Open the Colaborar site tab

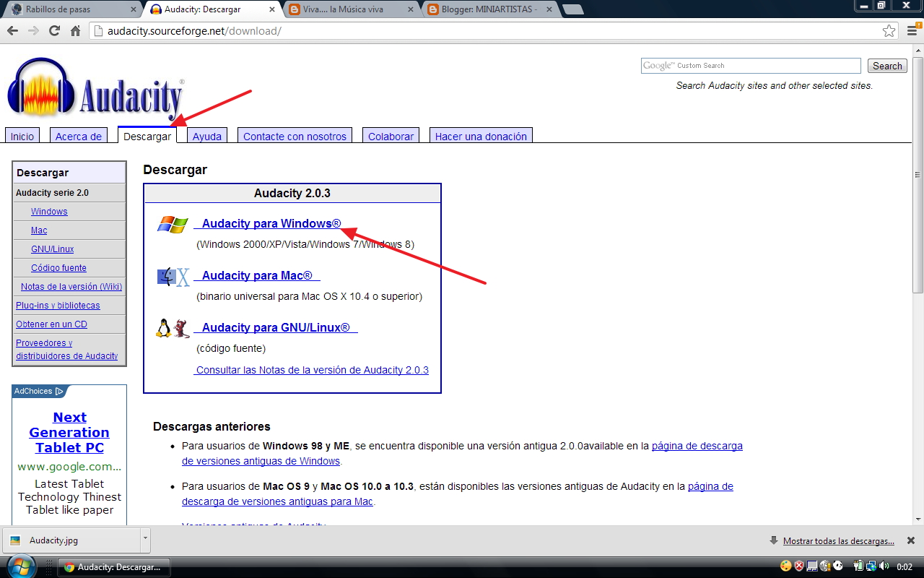pos(391,136)
